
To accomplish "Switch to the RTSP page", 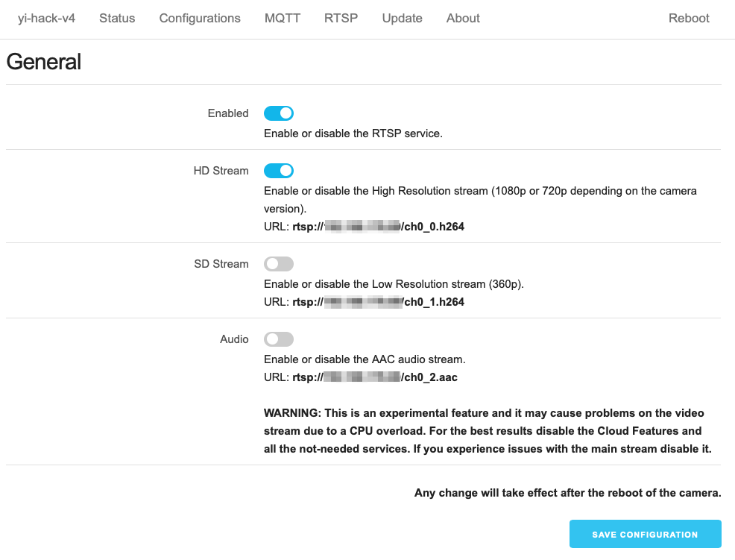I will point(341,18).
